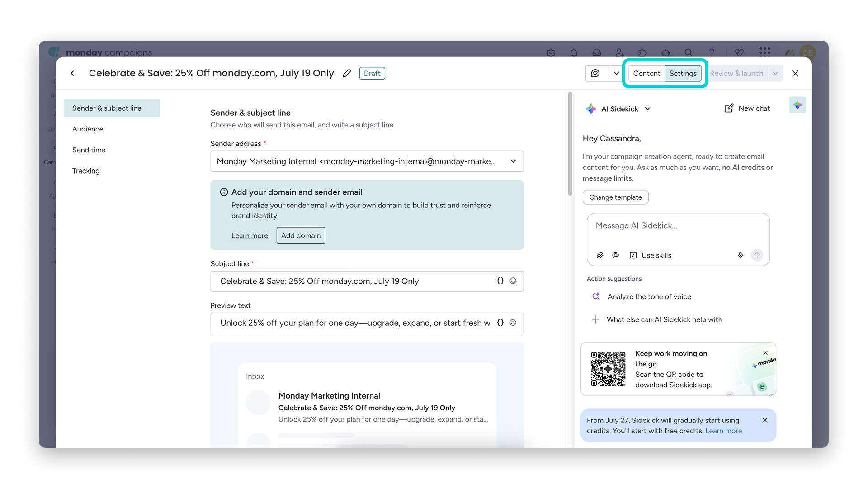Image resolution: width=868 pixels, height=488 pixels.
Task: Expand the Sender address dropdown
Action: [514, 161]
